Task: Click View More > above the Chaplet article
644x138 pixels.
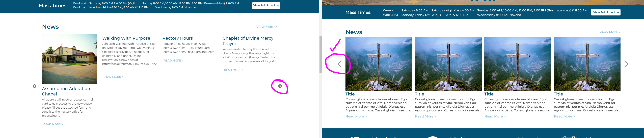Action: point(266,27)
